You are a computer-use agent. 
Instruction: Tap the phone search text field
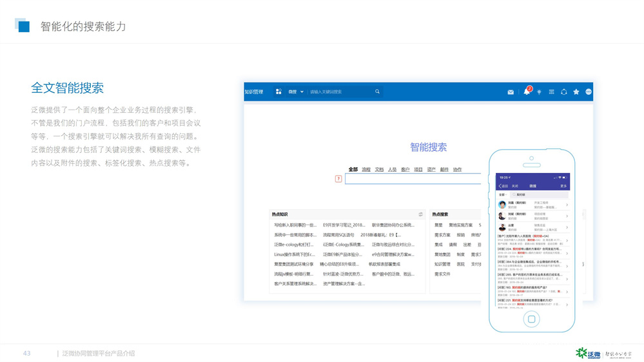[x=539, y=194]
